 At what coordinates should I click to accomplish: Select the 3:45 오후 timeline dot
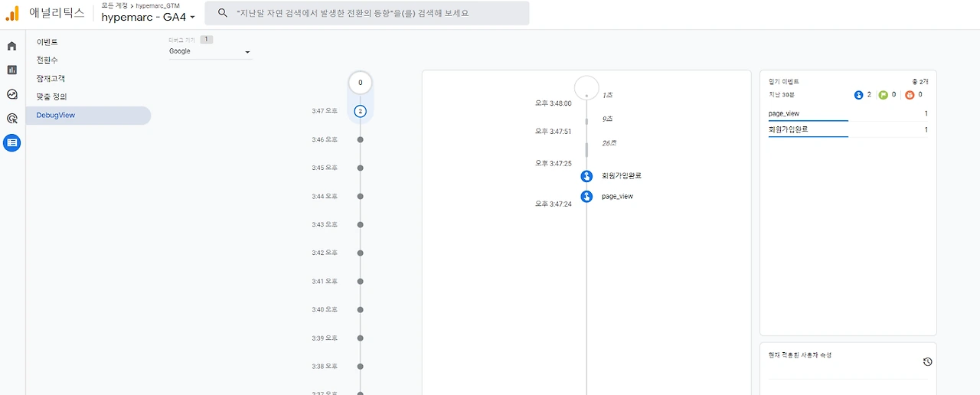[x=361, y=168]
